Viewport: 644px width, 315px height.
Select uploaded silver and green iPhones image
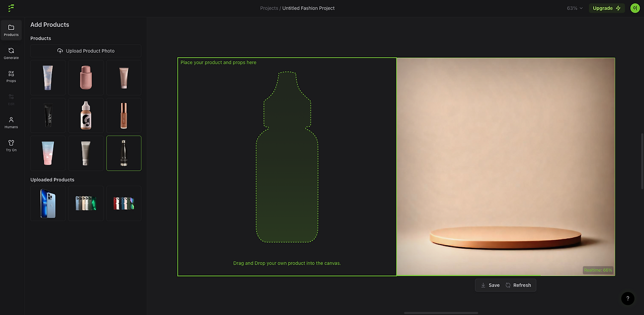tap(86, 203)
